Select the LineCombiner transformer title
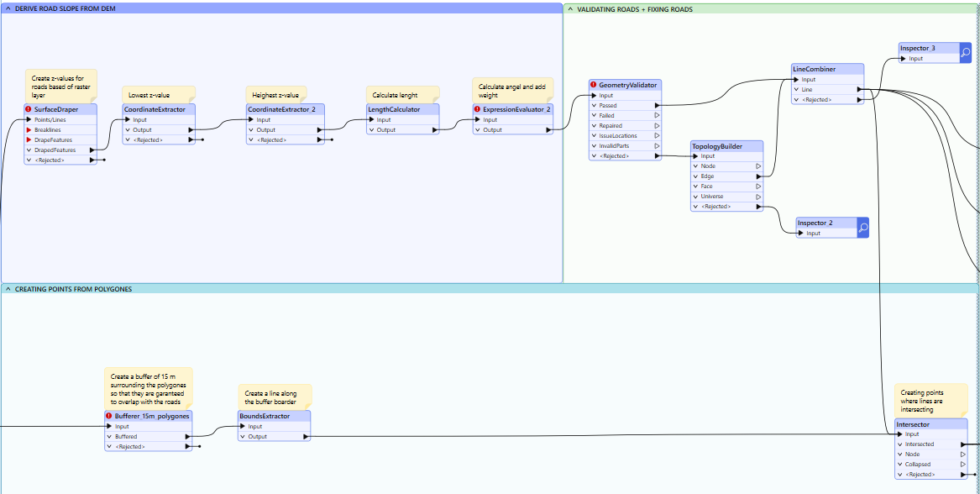 (814, 70)
